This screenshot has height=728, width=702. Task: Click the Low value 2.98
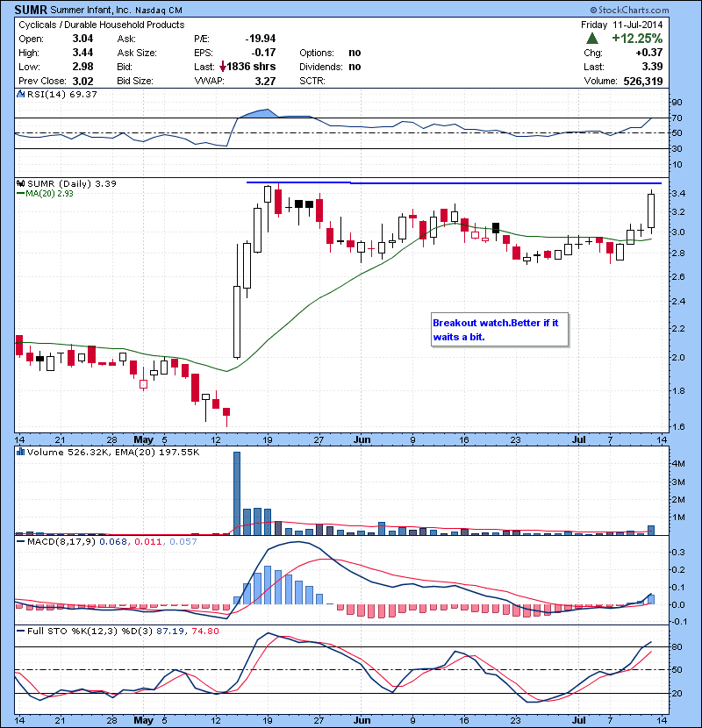coord(82,67)
